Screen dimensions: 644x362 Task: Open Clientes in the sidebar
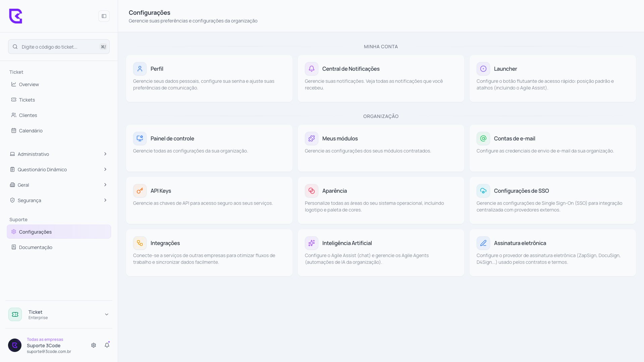pos(59,115)
